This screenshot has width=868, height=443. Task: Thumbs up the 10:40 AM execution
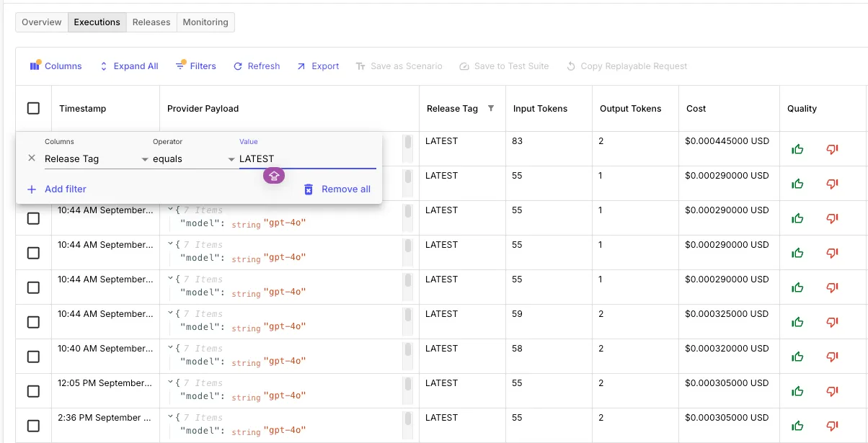pyautogui.click(x=797, y=357)
